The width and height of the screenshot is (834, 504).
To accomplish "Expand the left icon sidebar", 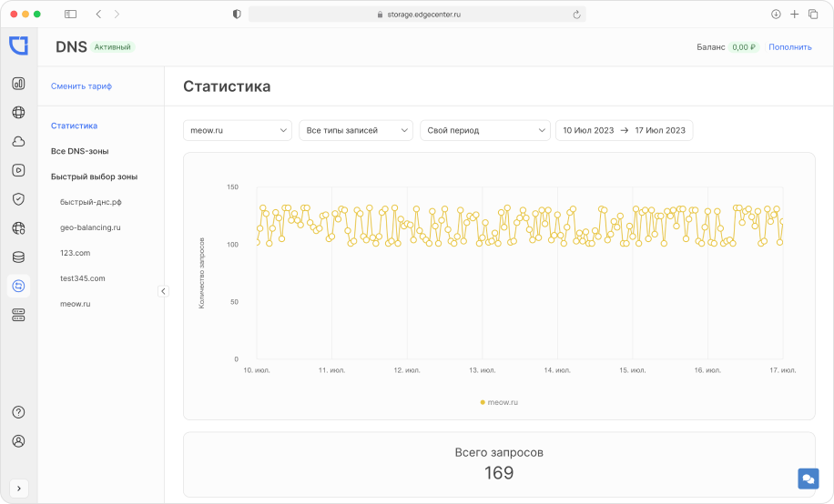I will coord(18,488).
